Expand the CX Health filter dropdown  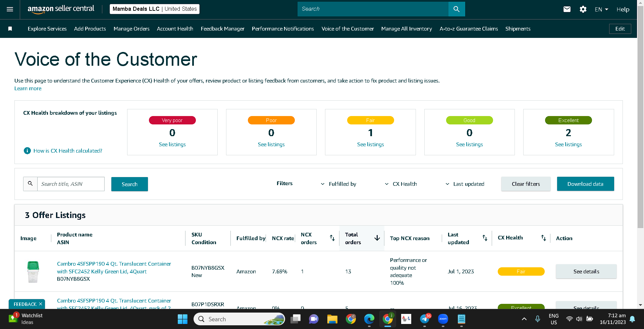[x=401, y=184]
